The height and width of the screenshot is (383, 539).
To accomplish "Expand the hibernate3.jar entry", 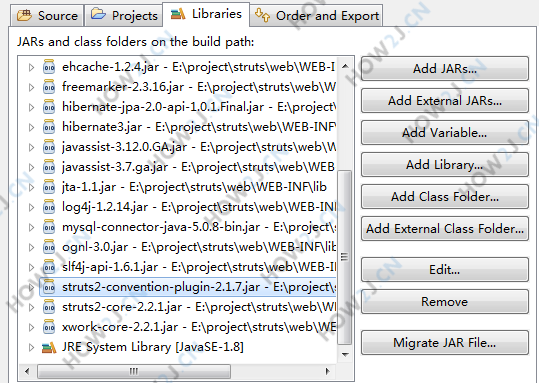I will pyautogui.click(x=31, y=127).
